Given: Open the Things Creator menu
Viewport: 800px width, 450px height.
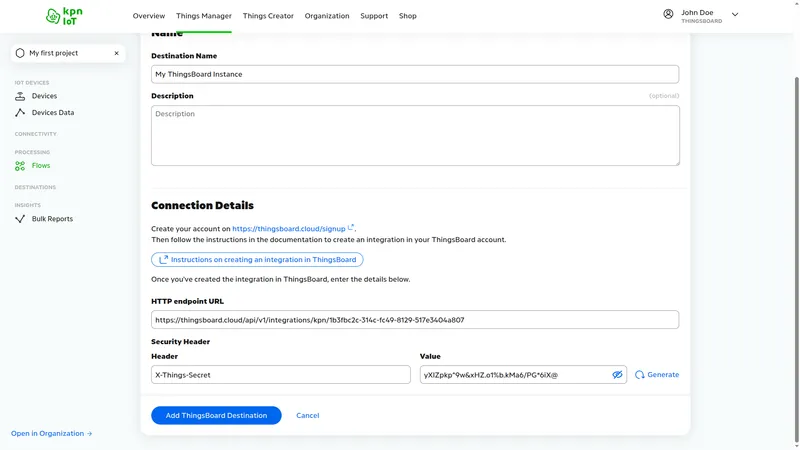Looking at the screenshot, I should click(268, 16).
